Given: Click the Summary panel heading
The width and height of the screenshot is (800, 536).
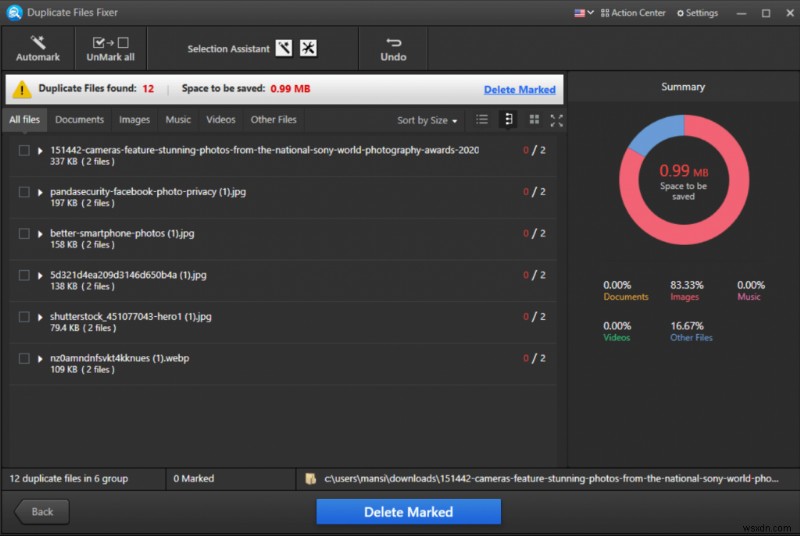Looking at the screenshot, I should 683,87.
